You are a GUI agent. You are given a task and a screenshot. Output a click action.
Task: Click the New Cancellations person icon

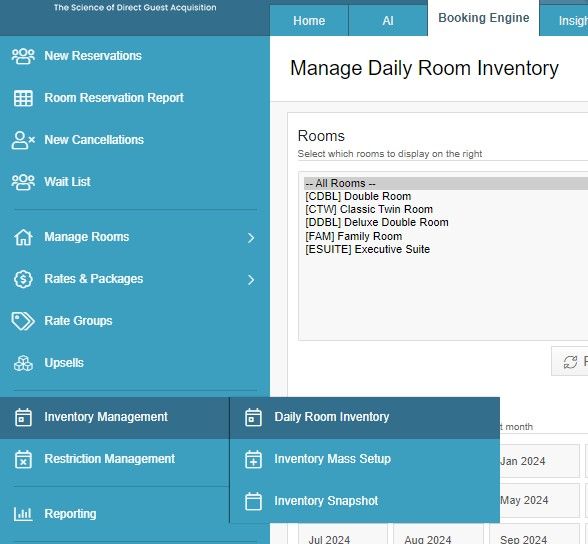tap(23, 140)
